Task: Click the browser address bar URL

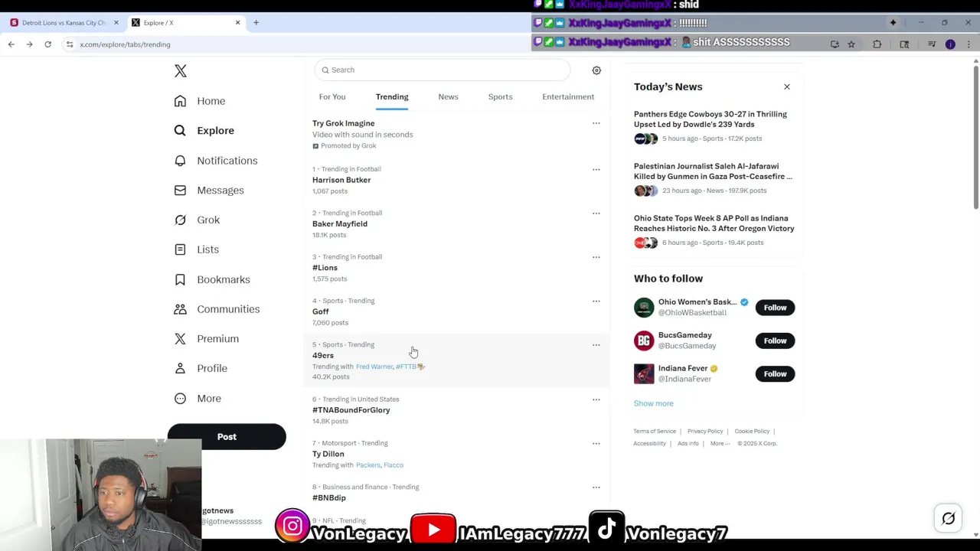Action: point(125,44)
